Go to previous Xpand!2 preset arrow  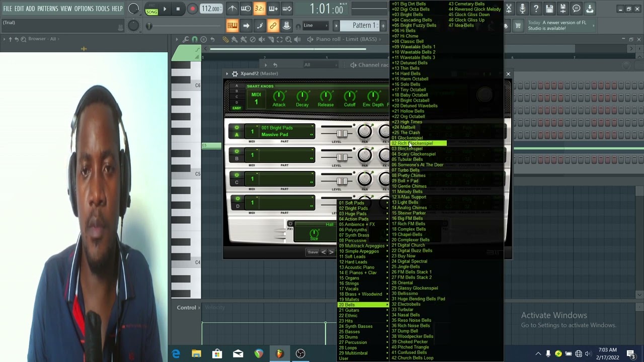(324, 252)
